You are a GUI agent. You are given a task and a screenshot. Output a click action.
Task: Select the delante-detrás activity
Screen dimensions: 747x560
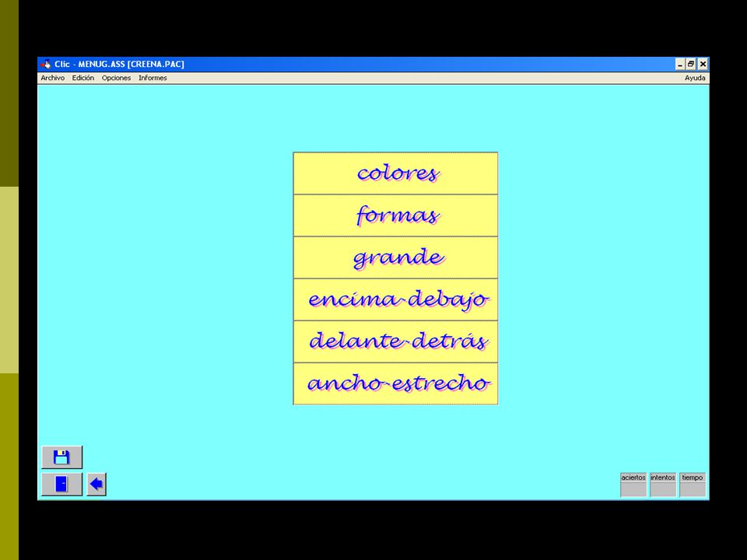tap(395, 341)
